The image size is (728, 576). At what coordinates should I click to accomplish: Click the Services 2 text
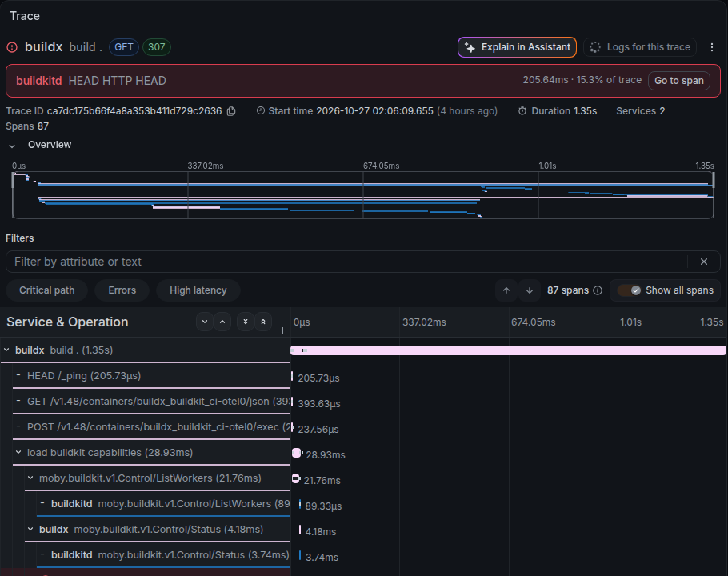point(640,111)
